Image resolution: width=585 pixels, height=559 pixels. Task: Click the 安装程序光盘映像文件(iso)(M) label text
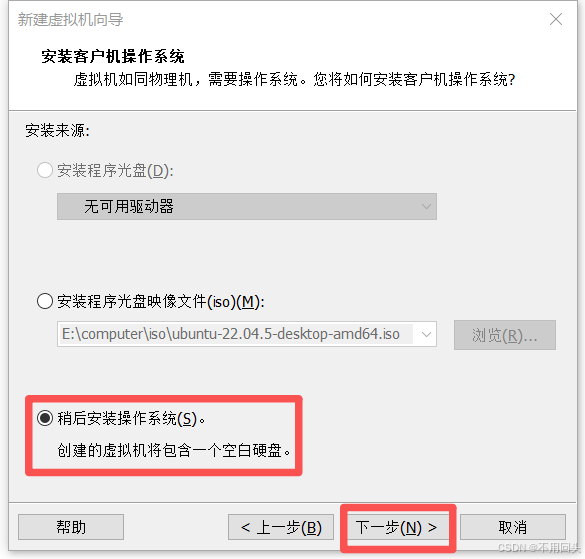pyautogui.click(x=161, y=302)
